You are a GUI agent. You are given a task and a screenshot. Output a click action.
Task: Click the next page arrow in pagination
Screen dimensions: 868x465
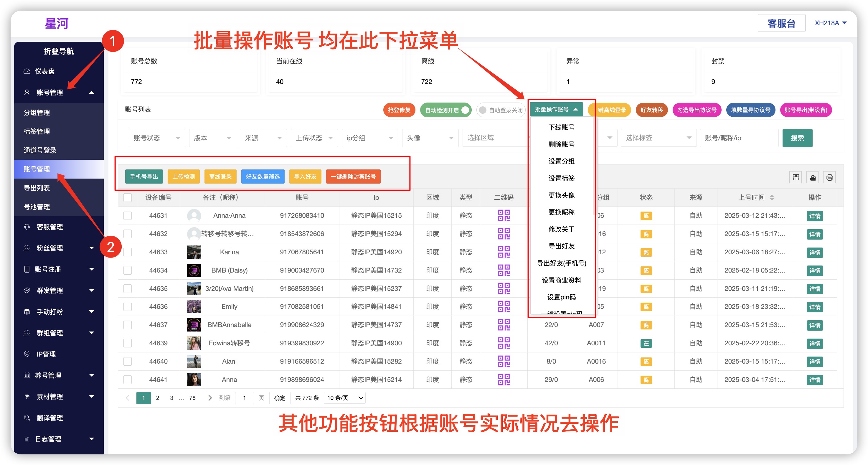pos(210,398)
